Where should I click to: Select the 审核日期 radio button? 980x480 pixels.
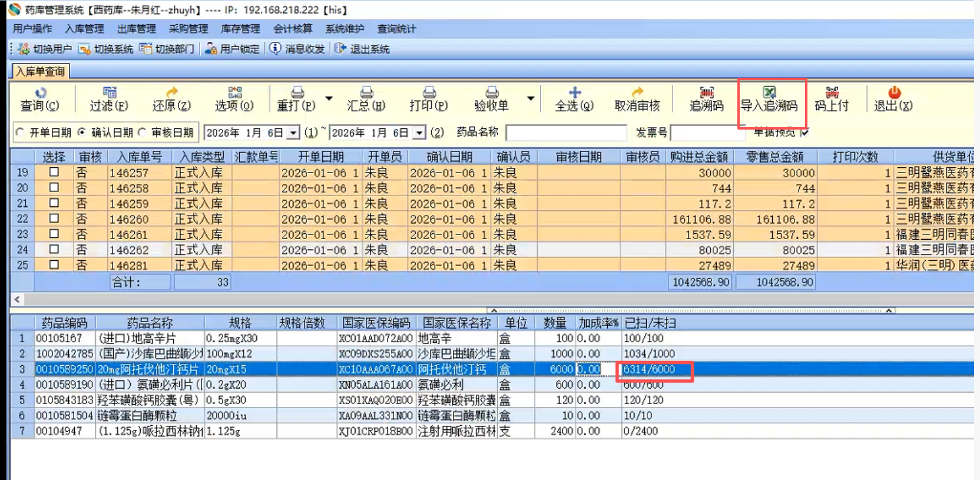(x=142, y=133)
